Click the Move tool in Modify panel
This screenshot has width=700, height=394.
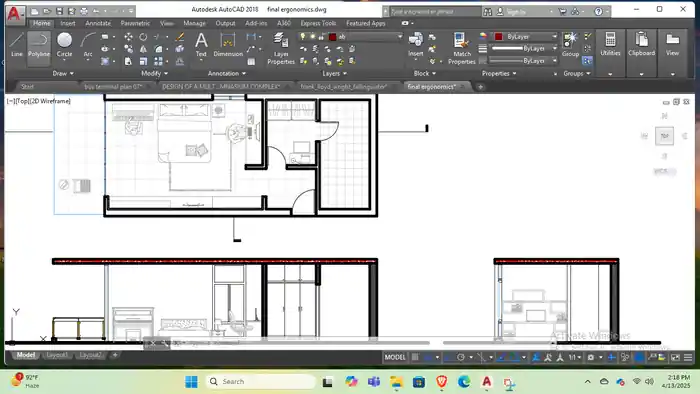129,37
